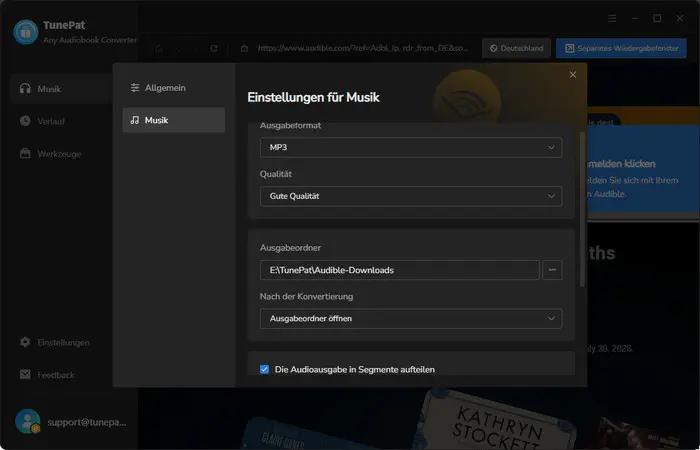
Task: Expand the Qualität dropdown showing Gute Qualität
Action: pos(411,196)
